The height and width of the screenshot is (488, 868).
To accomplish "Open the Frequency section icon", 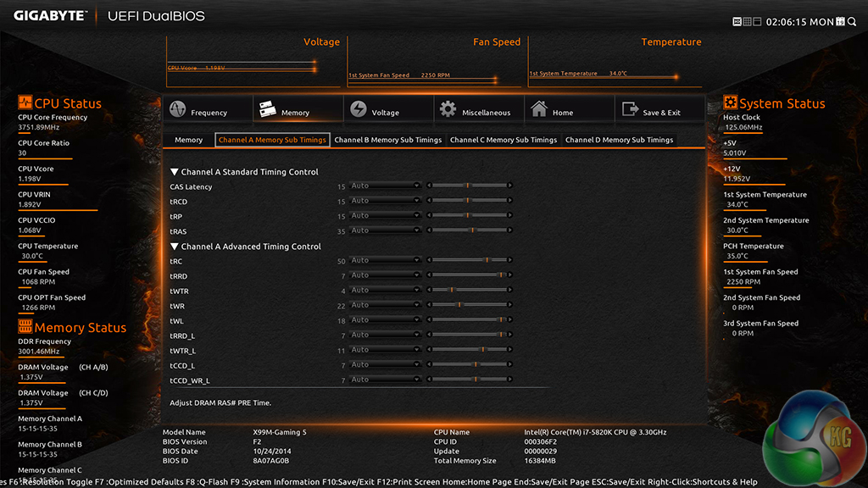I will click(178, 109).
